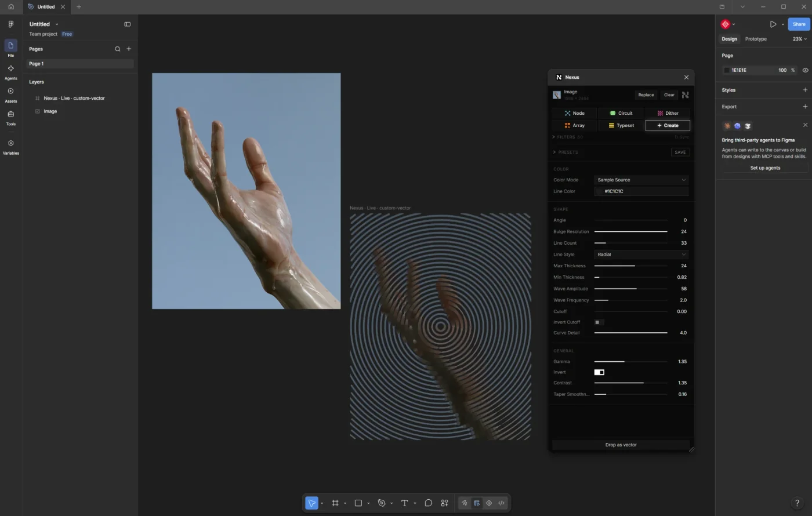Open the File panel in left rail
The image size is (812, 516).
pos(10,48)
